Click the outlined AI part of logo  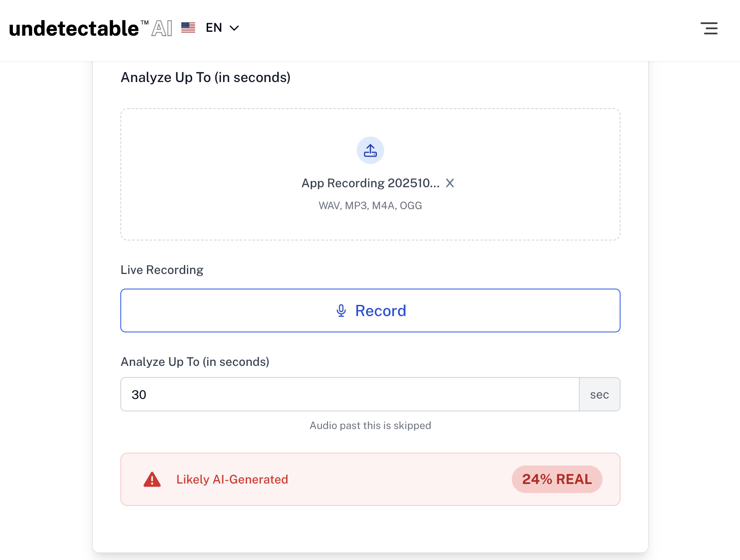pyautogui.click(x=162, y=29)
